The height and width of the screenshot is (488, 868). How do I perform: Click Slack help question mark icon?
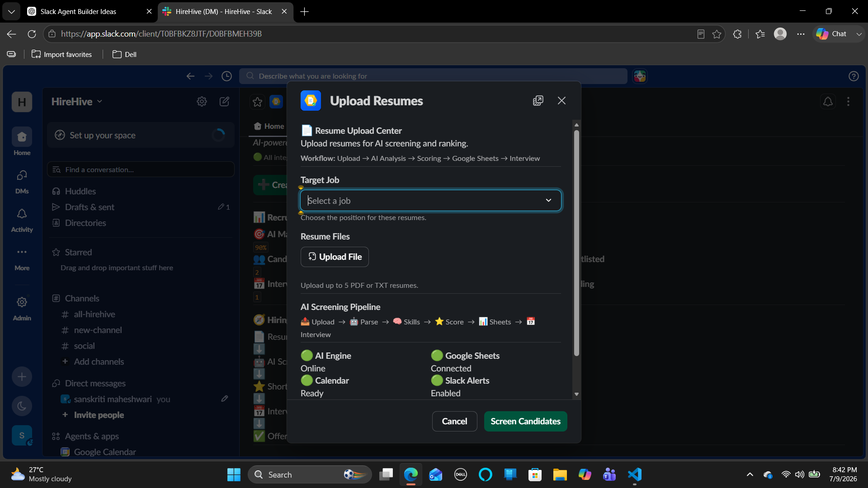(x=854, y=76)
